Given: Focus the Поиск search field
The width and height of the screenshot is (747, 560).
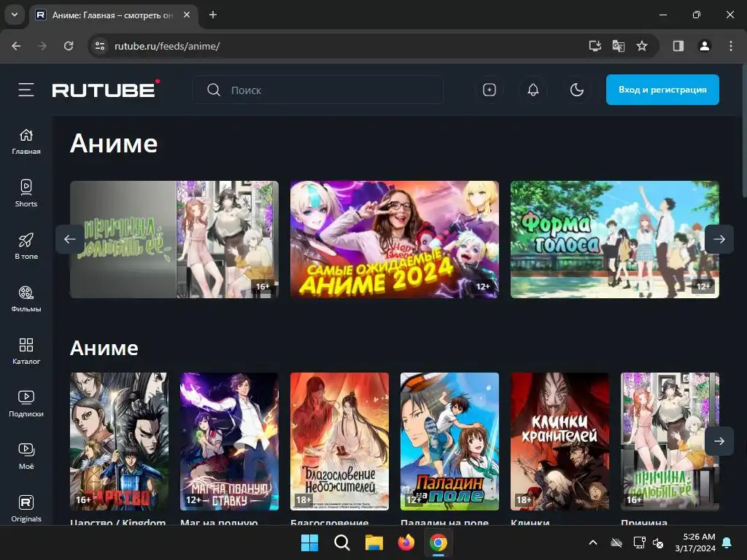Looking at the screenshot, I should [318, 90].
